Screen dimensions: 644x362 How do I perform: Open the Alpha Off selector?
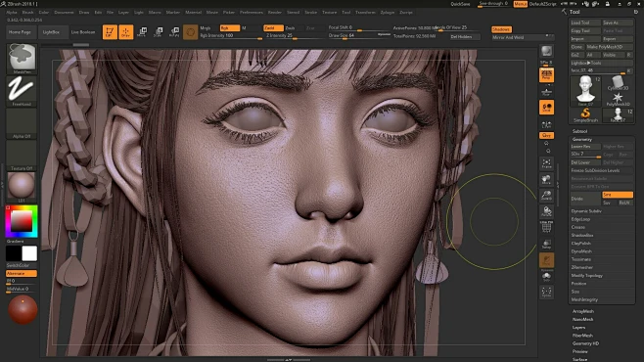(22, 123)
